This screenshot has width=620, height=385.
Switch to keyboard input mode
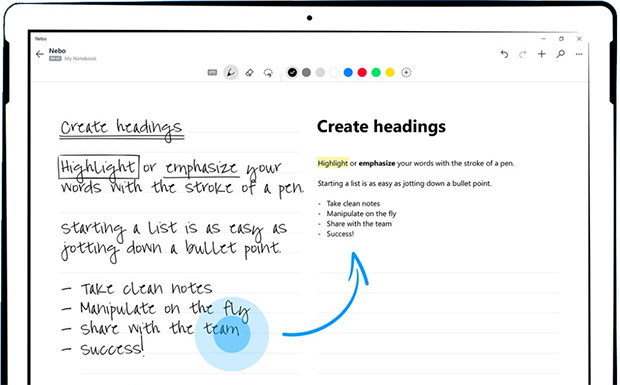pyautogui.click(x=212, y=72)
